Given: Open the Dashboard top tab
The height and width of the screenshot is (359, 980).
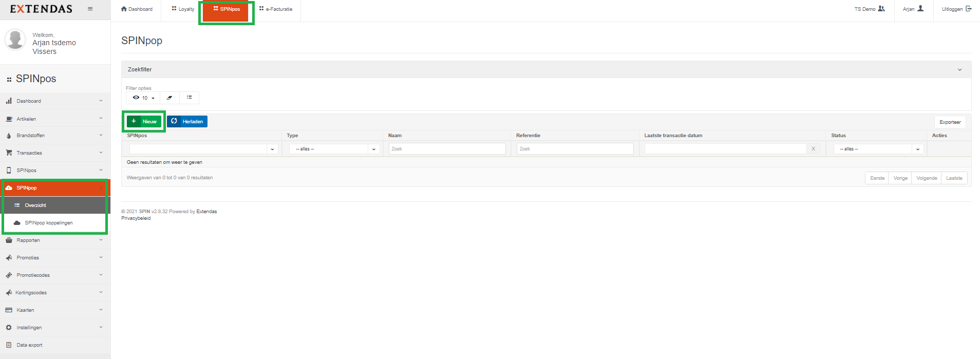Looking at the screenshot, I should 137,9.
